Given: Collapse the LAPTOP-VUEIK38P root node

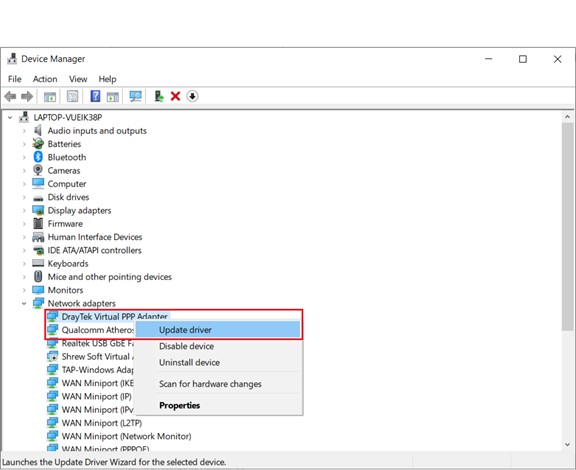Looking at the screenshot, I should pos(10,118).
